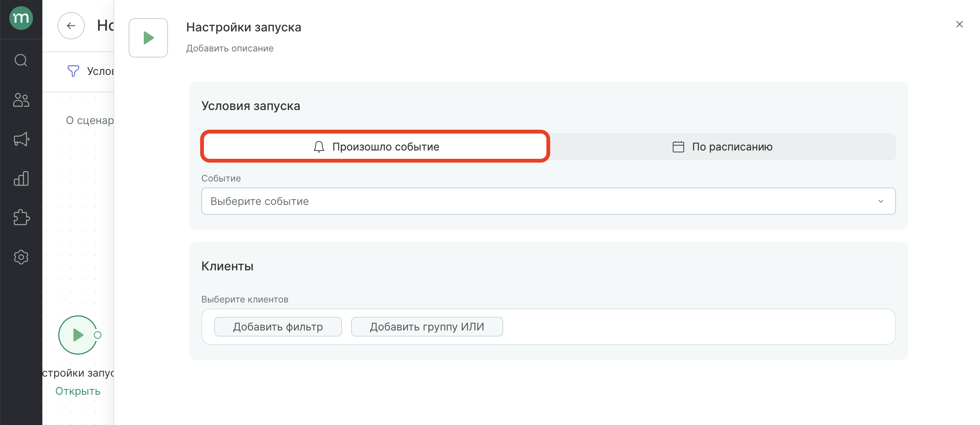Open the customers section people icon
Image resolution: width=980 pixels, height=425 pixels.
pyautogui.click(x=21, y=100)
